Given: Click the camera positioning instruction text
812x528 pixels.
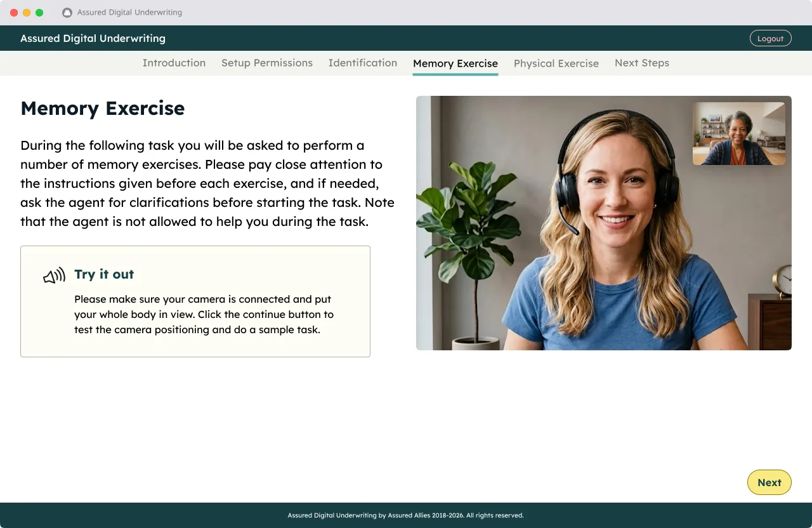Looking at the screenshot, I should [204, 314].
